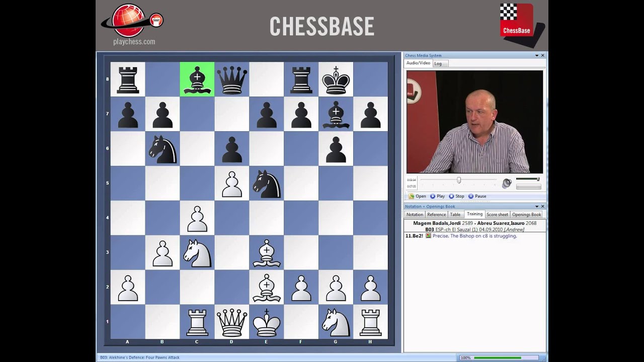Select the white bishop on e2
The image size is (644, 362).
click(x=267, y=287)
